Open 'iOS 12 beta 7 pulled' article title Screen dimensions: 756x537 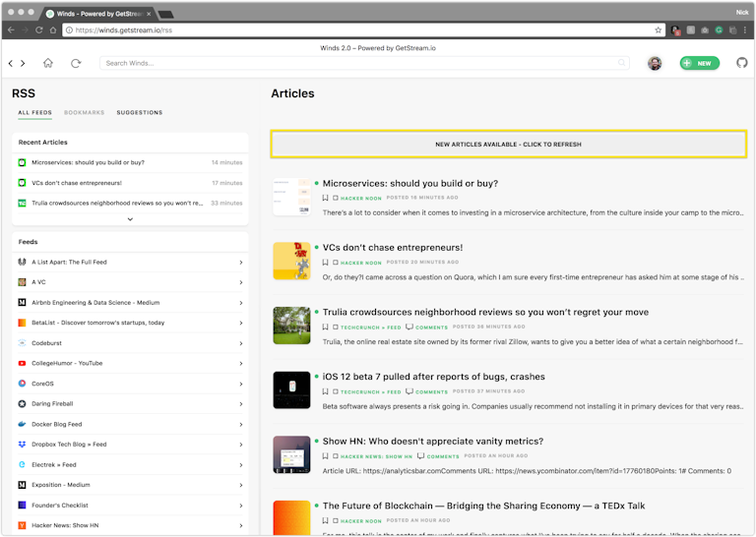point(433,377)
